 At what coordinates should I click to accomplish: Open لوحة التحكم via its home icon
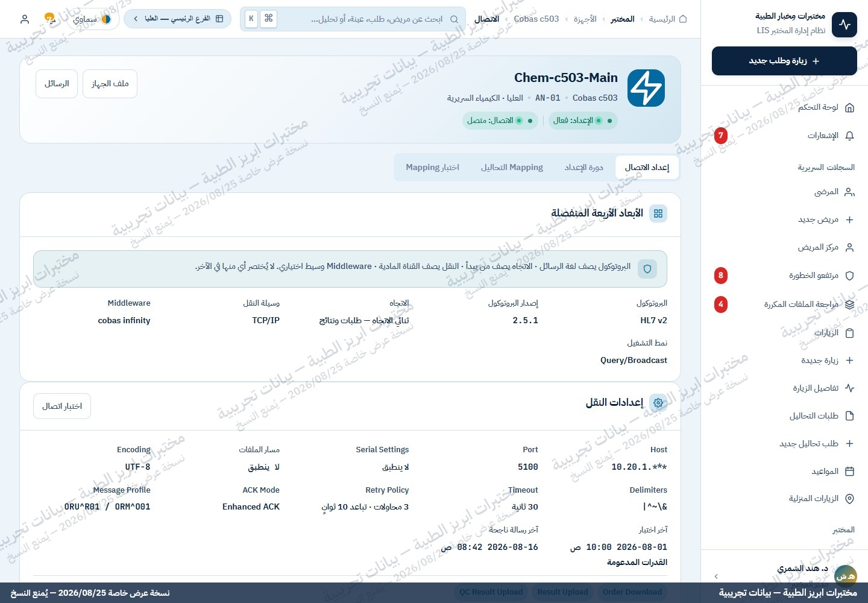849,107
